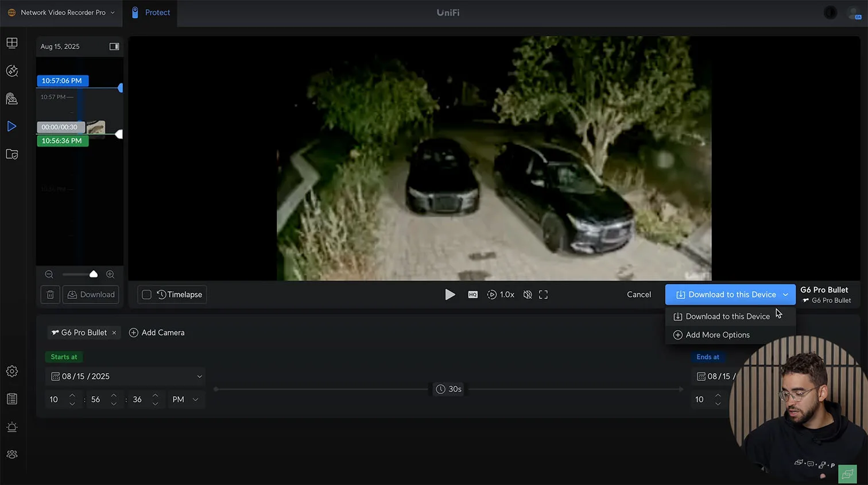Screen dimensions: 868x485
Task: Click the 30s duration indicator
Action: 449,389
